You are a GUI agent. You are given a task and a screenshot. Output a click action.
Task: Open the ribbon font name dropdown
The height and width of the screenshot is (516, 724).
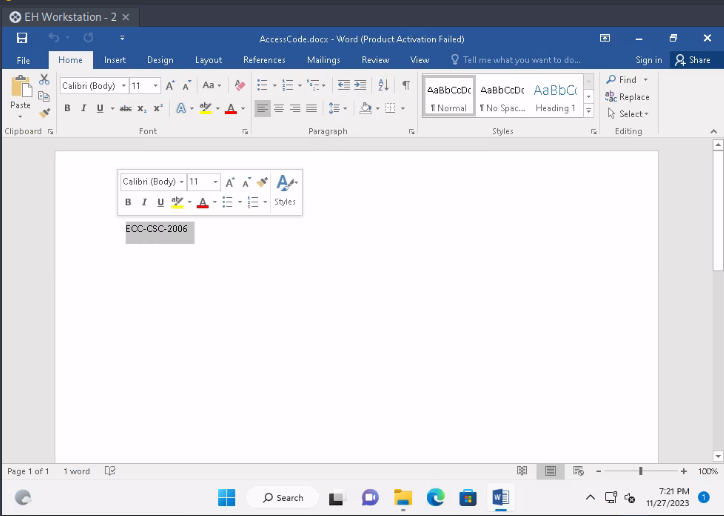click(x=124, y=86)
